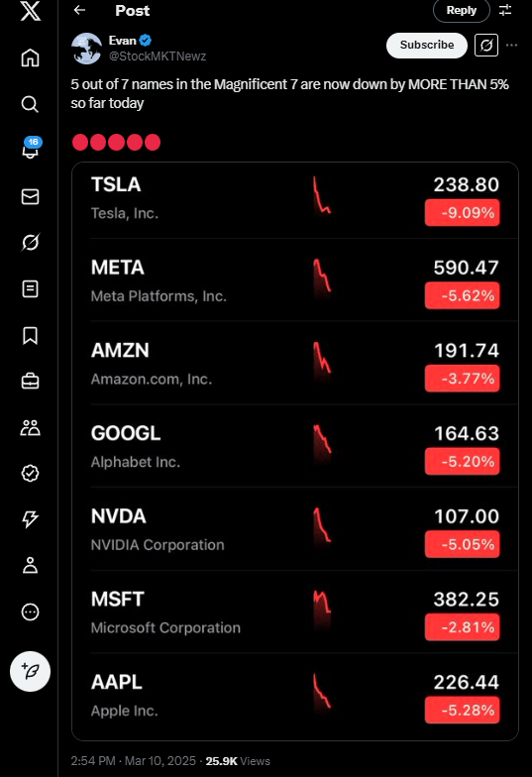Open the X logo home link
This screenshot has width=532, height=777.
pyautogui.click(x=30, y=10)
